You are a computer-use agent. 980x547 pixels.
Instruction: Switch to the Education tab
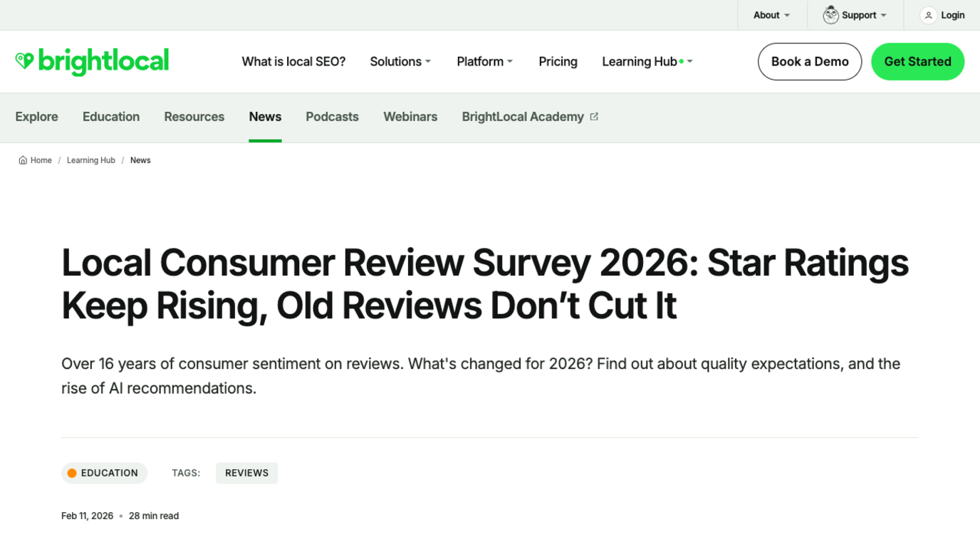tap(111, 117)
